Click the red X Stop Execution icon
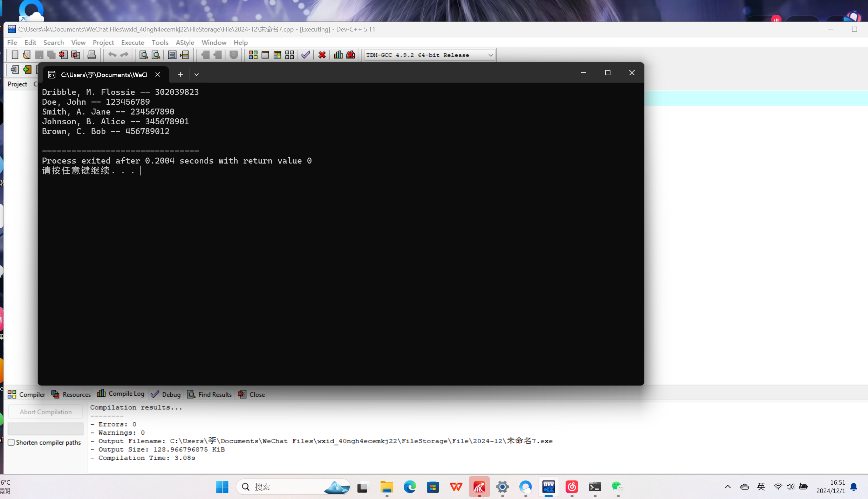 click(322, 55)
